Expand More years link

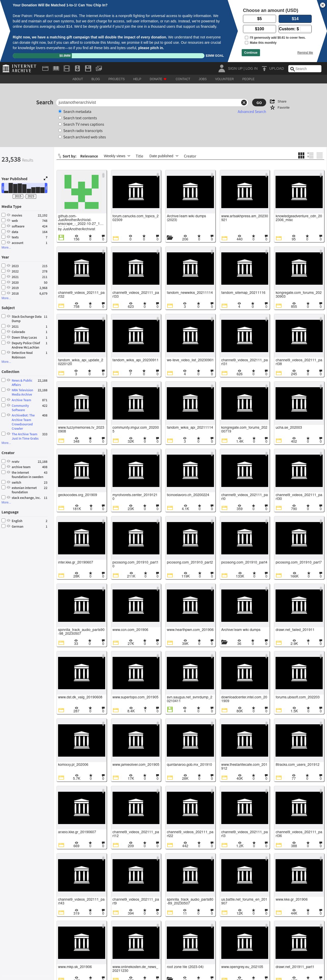(x=6, y=298)
